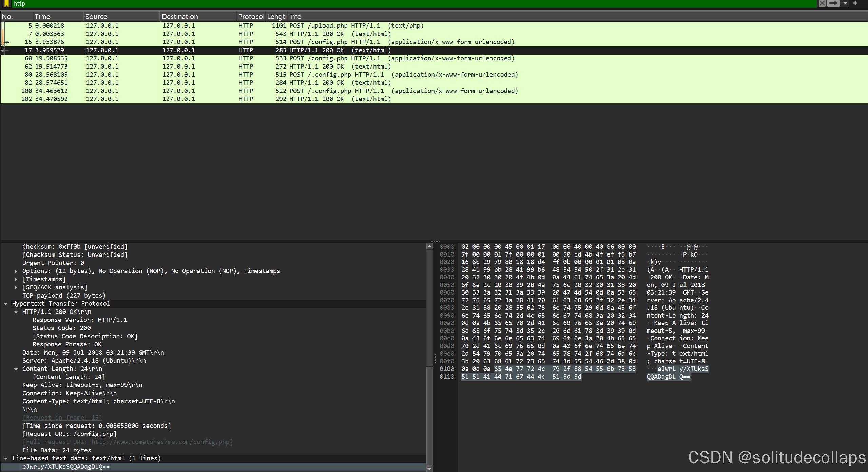
Task: Open the recent filters dropdown arrow
Action: click(x=845, y=3)
